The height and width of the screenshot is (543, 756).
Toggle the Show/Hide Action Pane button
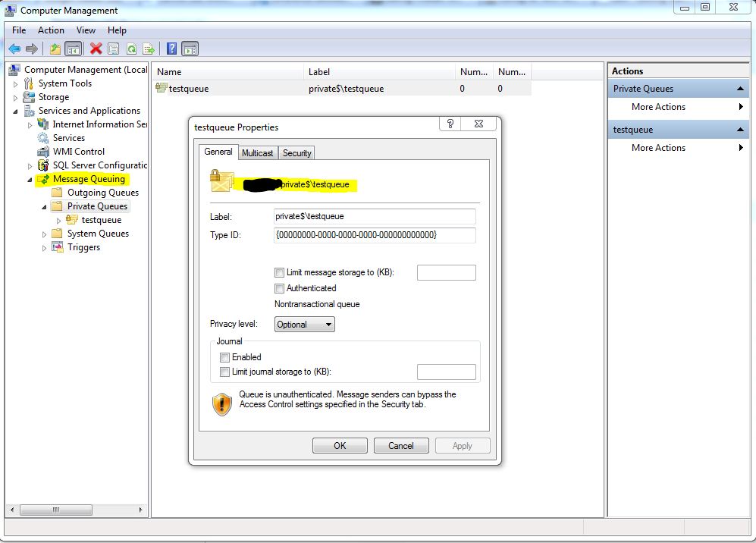click(190, 49)
